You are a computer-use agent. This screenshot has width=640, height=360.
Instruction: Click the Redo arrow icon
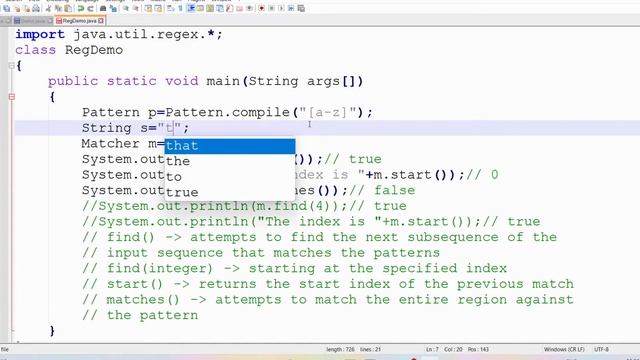[91, 9]
